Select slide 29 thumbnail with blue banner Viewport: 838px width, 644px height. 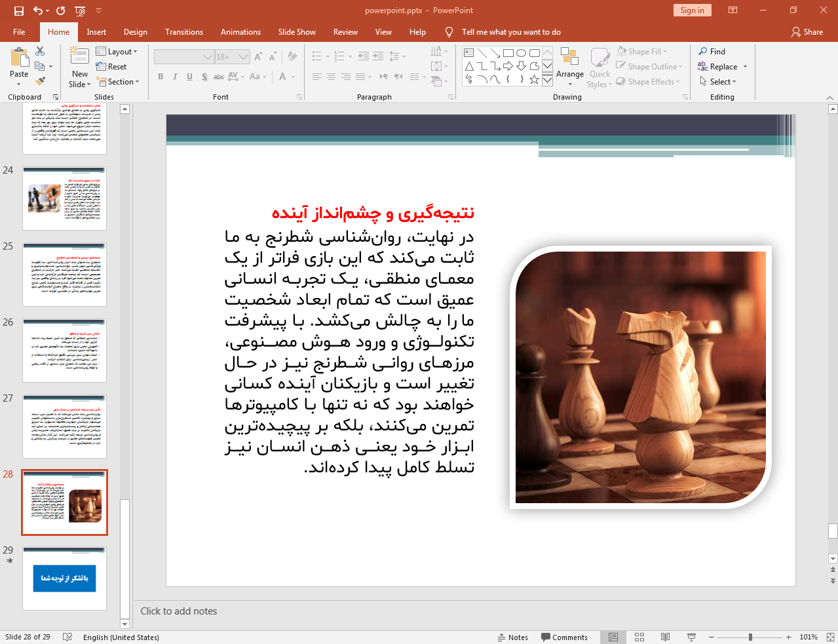64,578
